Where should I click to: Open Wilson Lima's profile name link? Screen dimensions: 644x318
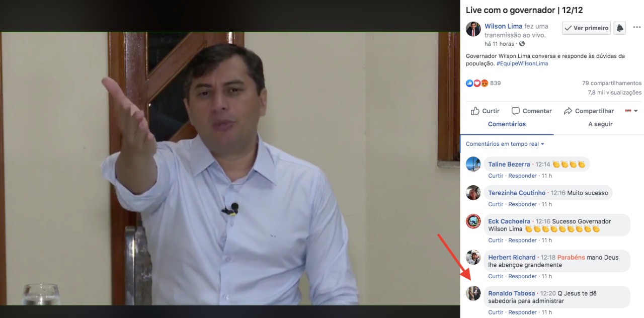coord(503,26)
